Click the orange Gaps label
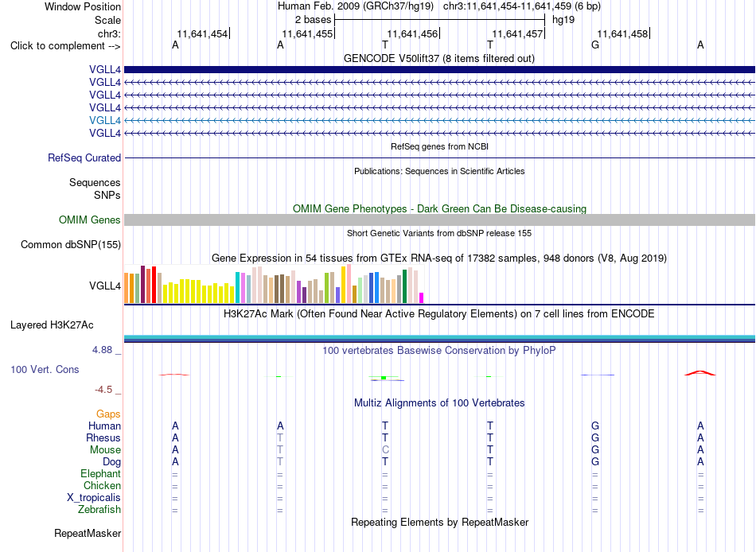Viewport: 756px width, 552px height. coord(108,414)
